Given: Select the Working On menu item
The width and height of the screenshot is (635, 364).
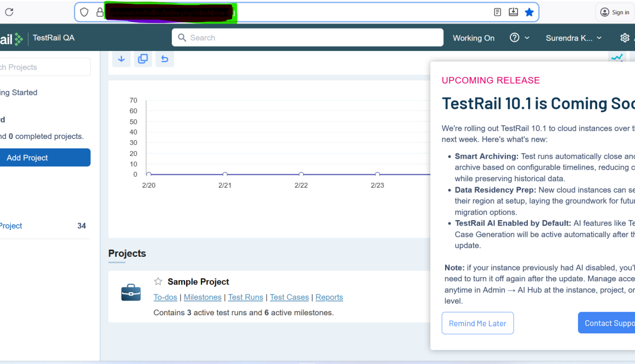Looking at the screenshot, I should 474,38.
